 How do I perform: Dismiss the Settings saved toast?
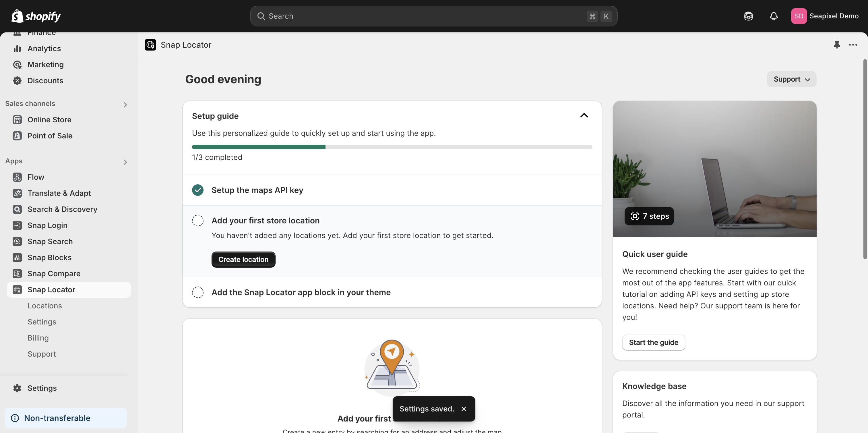tap(464, 409)
